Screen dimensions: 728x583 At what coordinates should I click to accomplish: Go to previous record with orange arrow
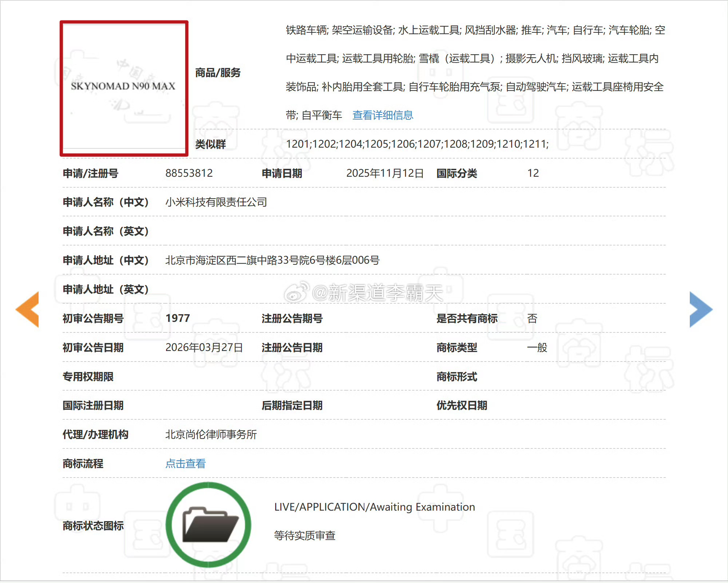[x=28, y=310]
